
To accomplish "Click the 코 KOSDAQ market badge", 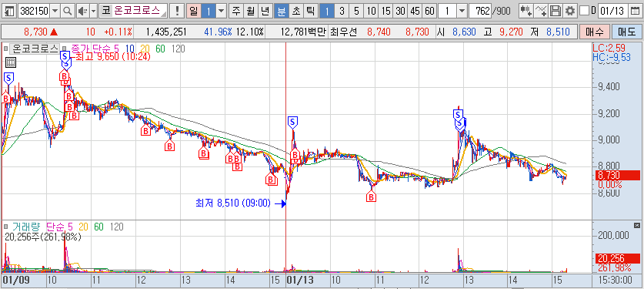I will [x=106, y=11].
